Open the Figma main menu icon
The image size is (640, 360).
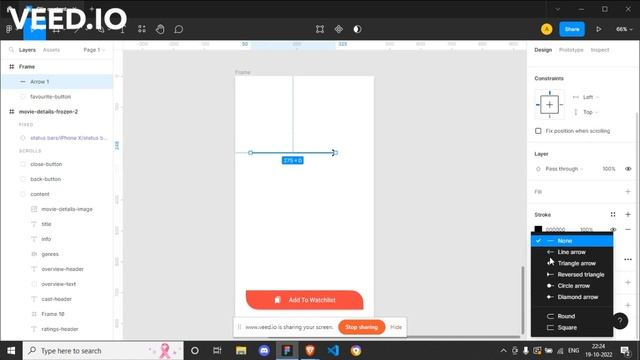pos(9,29)
